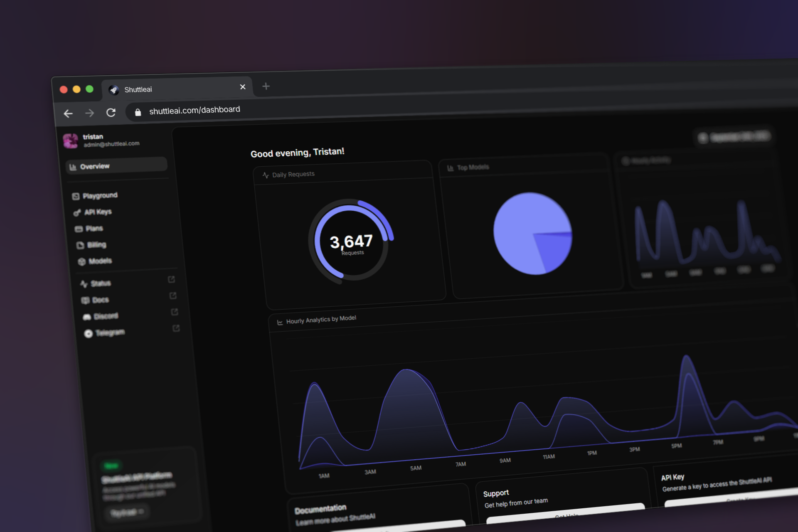Click the Playground icon in sidebar

click(x=76, y=197)
